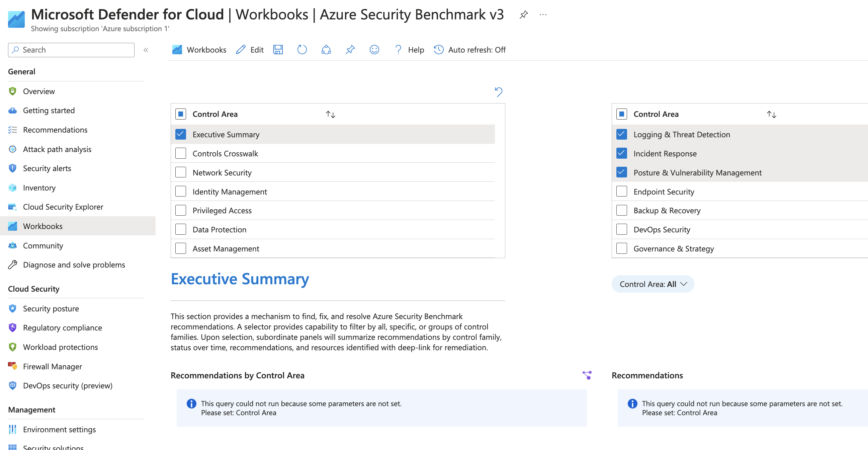
Task: Expand the Control Area: All dropdown
Action: [x=653, y=284]
